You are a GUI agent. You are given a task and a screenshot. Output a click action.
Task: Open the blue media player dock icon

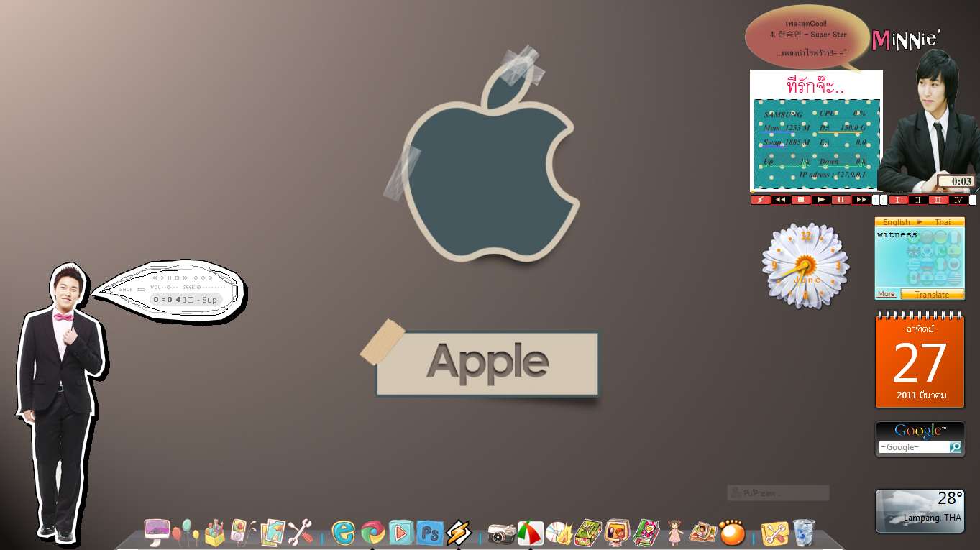coord(400,533)
